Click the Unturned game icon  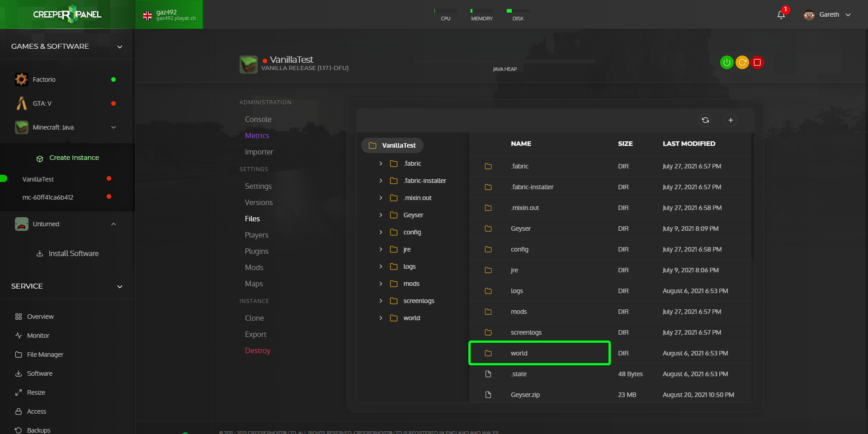click(x=21, y=224)
